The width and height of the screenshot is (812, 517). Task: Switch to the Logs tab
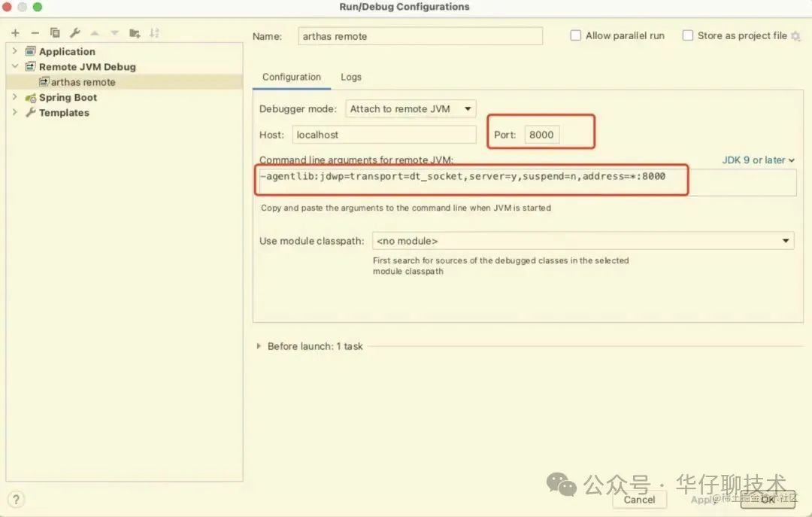(350, 77)
